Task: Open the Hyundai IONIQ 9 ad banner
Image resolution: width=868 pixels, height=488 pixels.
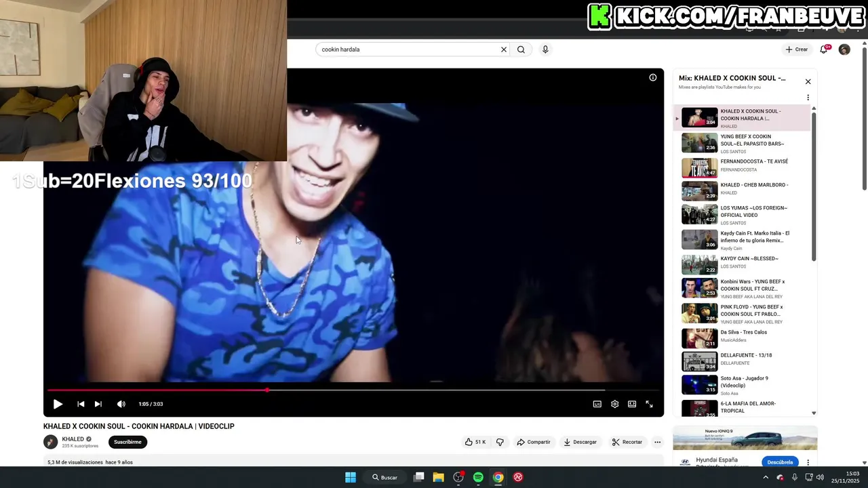Action: point(745,439)
